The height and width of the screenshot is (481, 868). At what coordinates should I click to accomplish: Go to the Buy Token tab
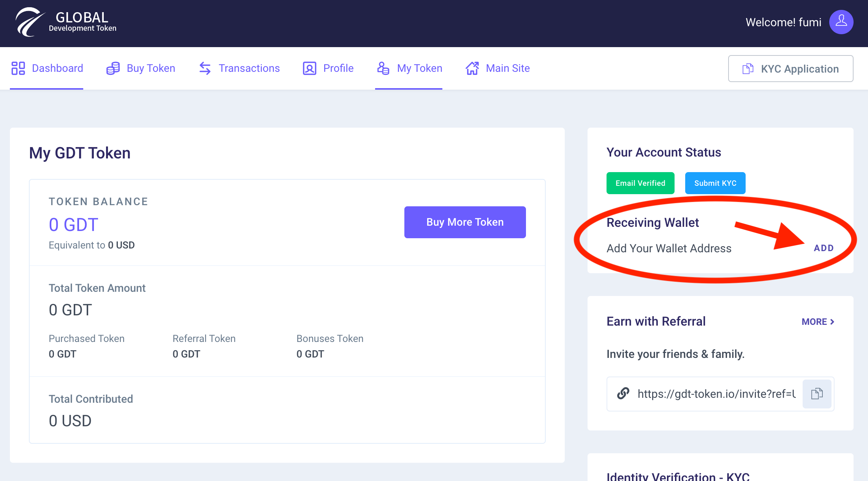point(151,68)
